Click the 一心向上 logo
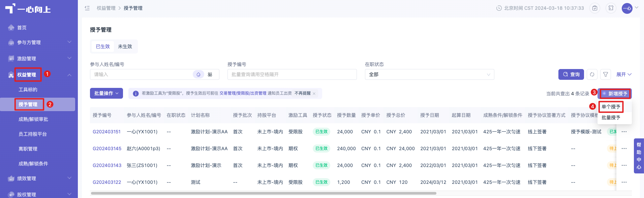This screenshot has height=198, width=644. pos(28,9)
